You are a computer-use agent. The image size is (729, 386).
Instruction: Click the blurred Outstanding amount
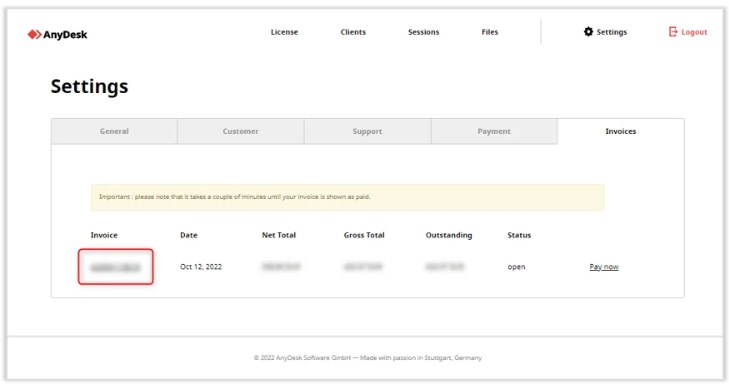[445, 266]
